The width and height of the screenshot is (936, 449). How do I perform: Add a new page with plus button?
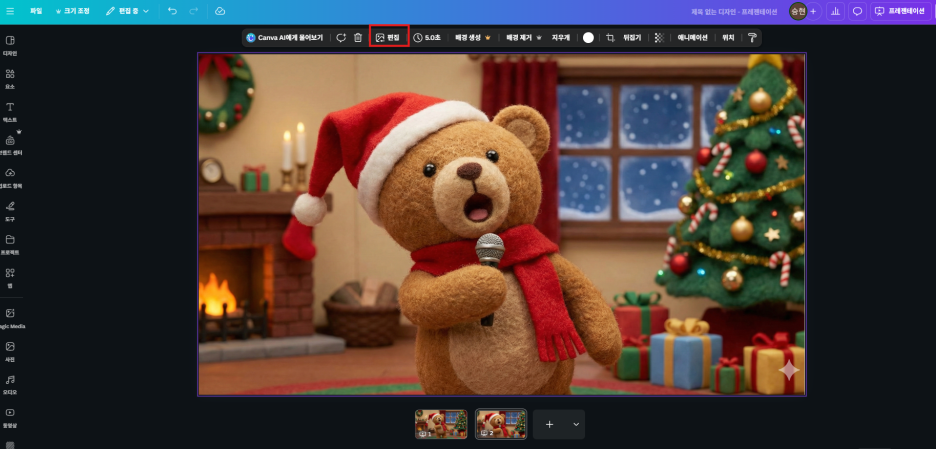[x=550, y=424]
